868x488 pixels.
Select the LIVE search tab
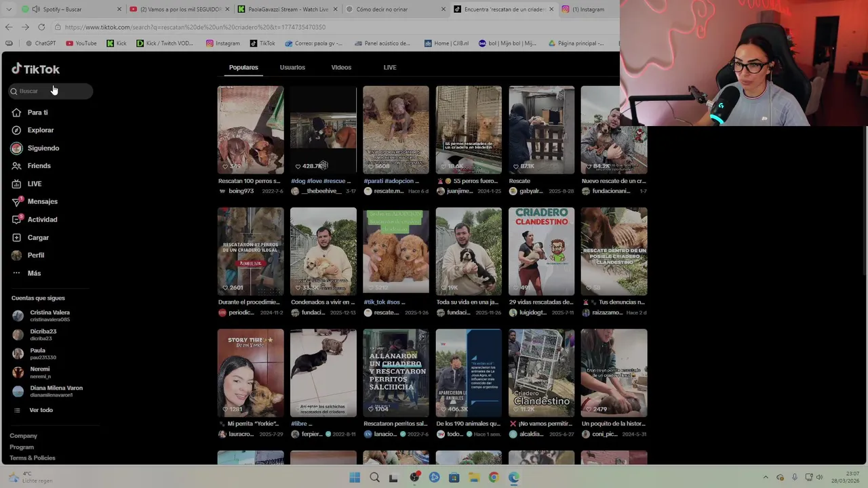tap(390, 67)
